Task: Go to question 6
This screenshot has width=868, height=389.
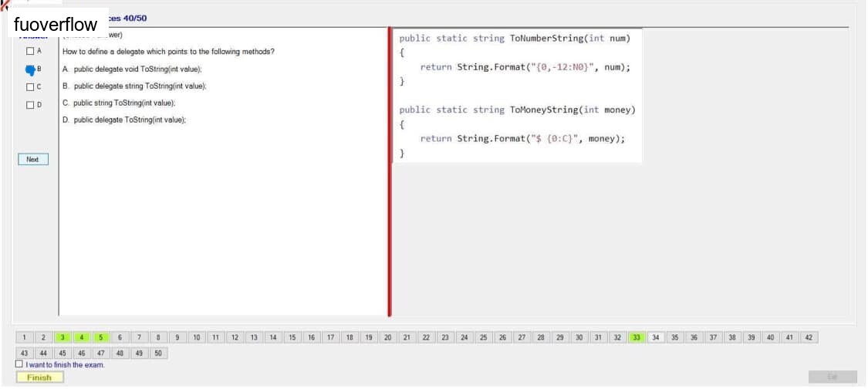Action: pos(120,337)
